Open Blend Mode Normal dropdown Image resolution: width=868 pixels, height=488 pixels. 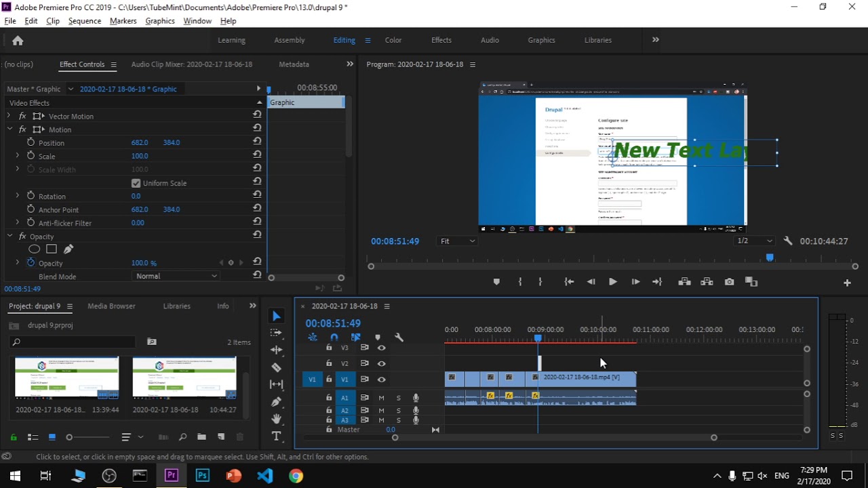(176, 276)
